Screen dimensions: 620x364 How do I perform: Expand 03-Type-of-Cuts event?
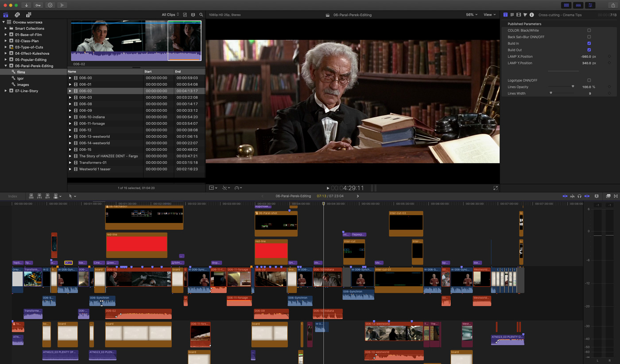click(x=6, y=47)
